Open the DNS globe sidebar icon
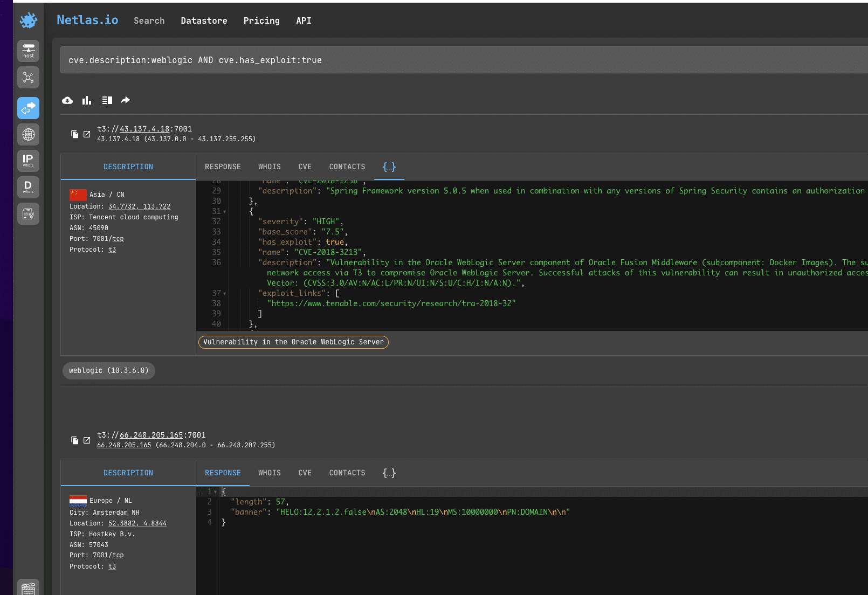The image size is (868, 595). (x=28, y=134)
